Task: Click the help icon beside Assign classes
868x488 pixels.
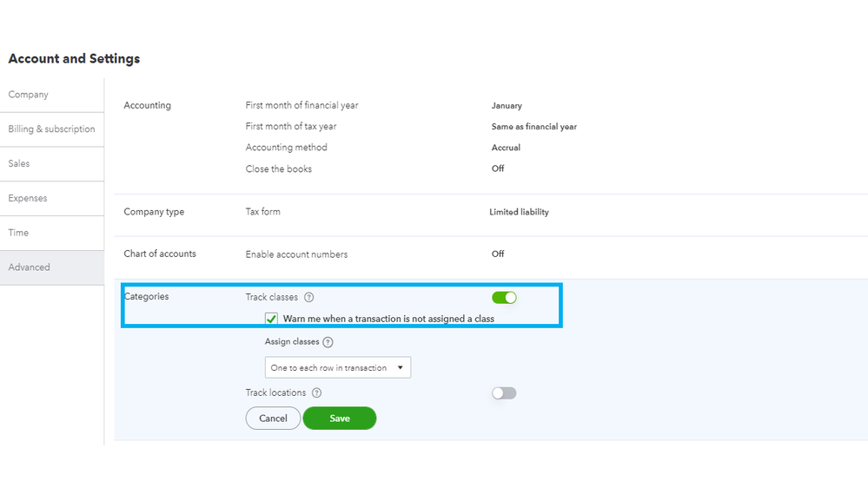Action: (x=328, y=342)
